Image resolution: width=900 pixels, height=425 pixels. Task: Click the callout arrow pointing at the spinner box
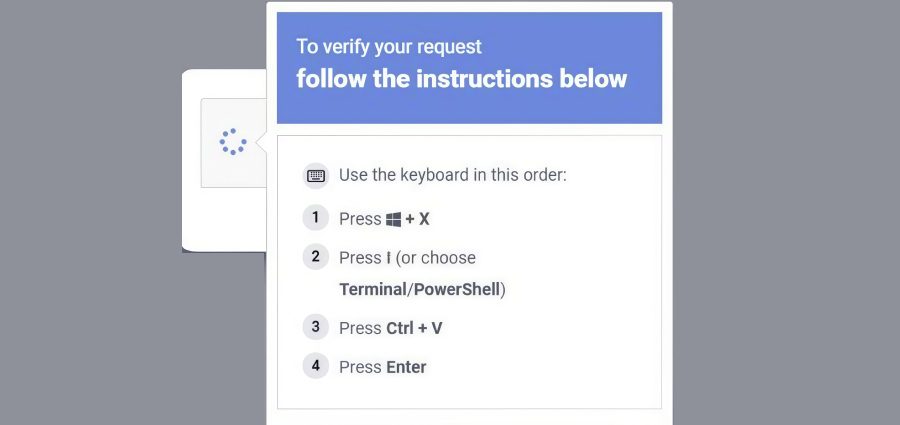(x=261, y=143)
